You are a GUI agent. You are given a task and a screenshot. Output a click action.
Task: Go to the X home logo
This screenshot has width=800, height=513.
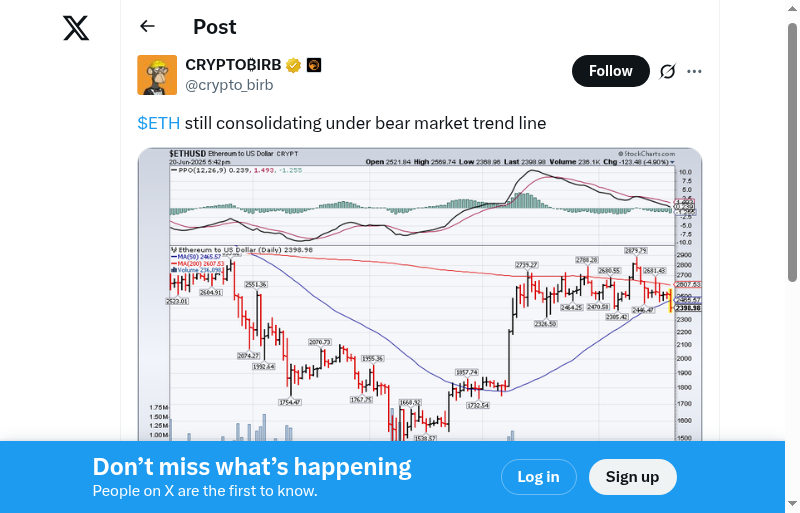(x=76, y=28)
